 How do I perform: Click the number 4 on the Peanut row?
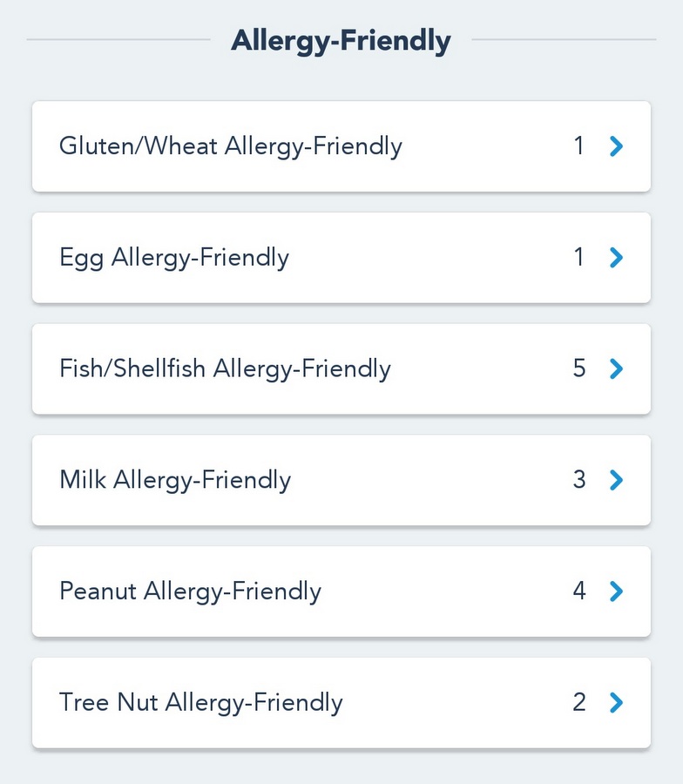pyautogui.click(x=579, y=591)
